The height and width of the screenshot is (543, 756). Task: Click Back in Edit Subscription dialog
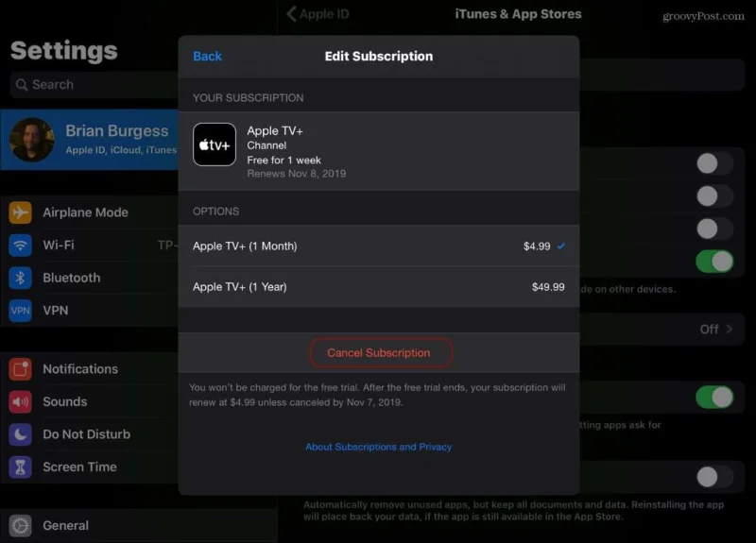(207, 57)
